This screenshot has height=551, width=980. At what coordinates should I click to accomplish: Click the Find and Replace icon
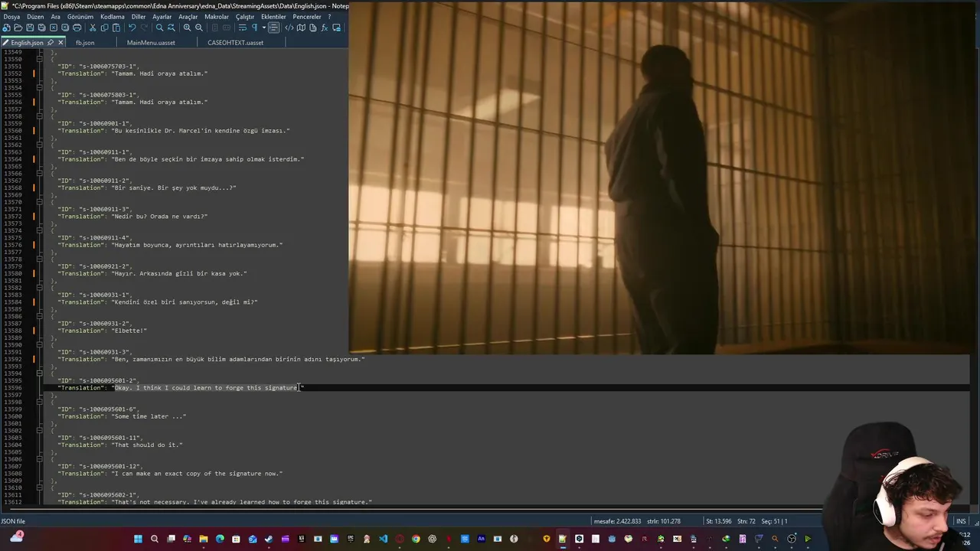pos(171,28)
